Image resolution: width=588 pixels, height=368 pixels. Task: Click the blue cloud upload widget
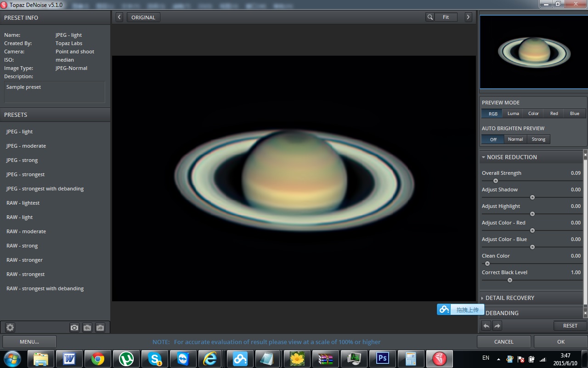coord(460,310)
